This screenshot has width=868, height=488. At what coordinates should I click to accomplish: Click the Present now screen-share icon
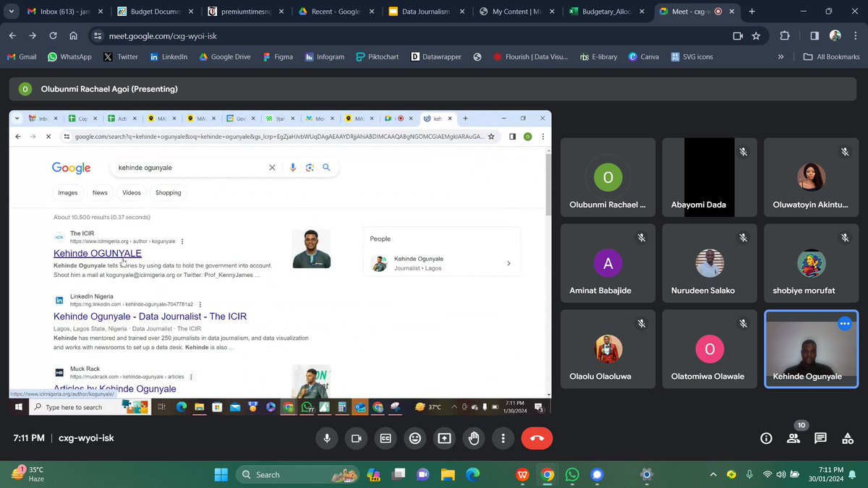pos(444,438)
